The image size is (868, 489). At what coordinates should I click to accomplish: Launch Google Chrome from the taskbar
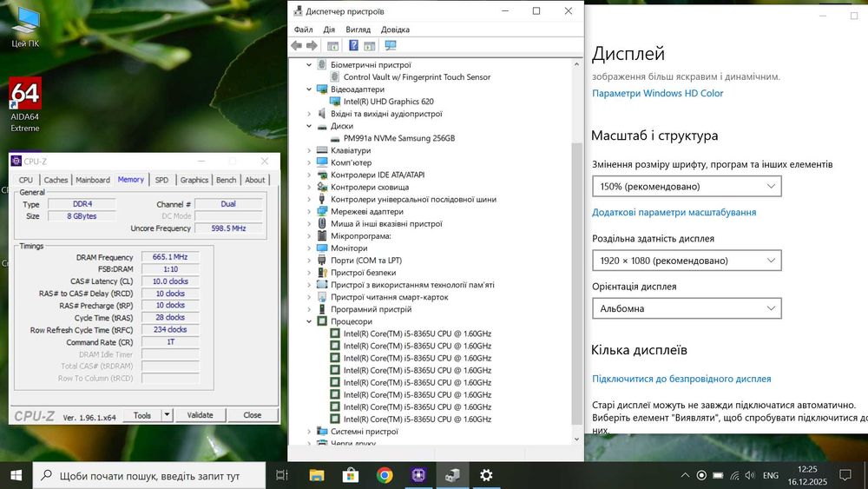coord(385,475)
